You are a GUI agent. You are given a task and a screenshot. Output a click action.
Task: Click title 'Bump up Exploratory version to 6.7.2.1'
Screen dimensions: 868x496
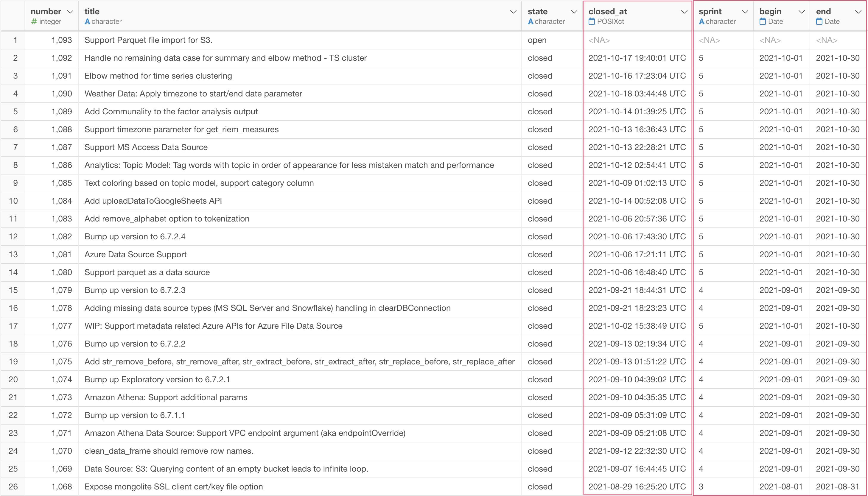pyautogui.click(x=157, y=380)
